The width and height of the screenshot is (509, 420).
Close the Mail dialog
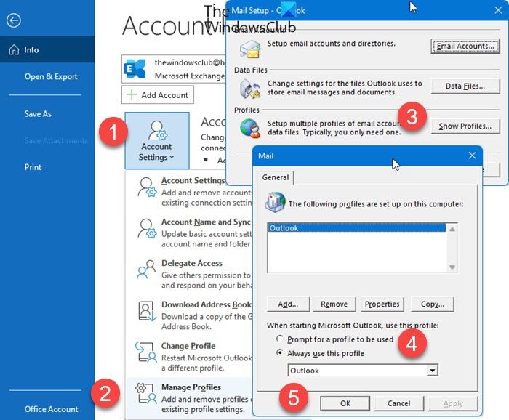tap(472, 156)
